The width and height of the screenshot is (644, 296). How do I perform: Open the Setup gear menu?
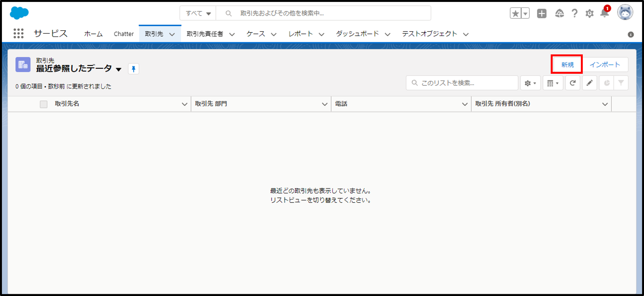pos(589,13)
